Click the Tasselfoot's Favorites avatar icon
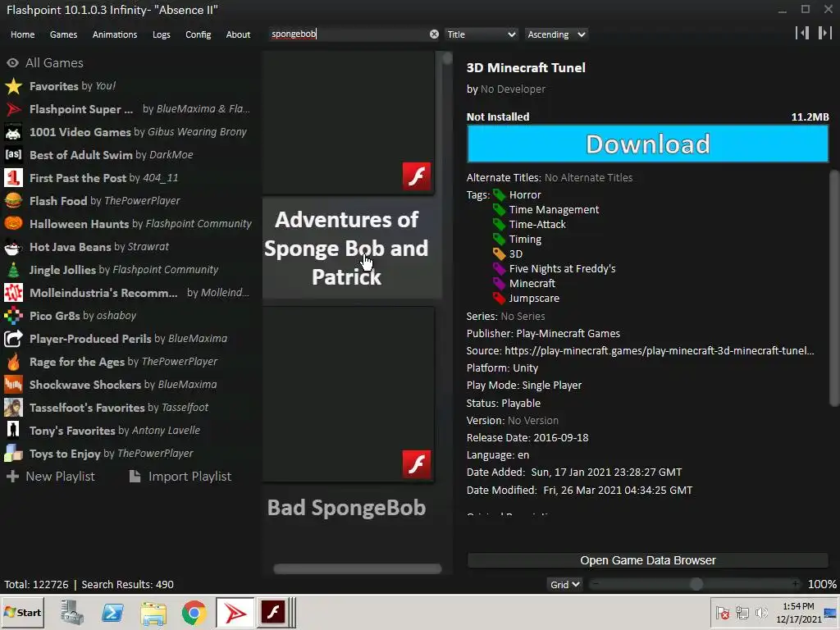840x630 pixels. coord(13,408)
